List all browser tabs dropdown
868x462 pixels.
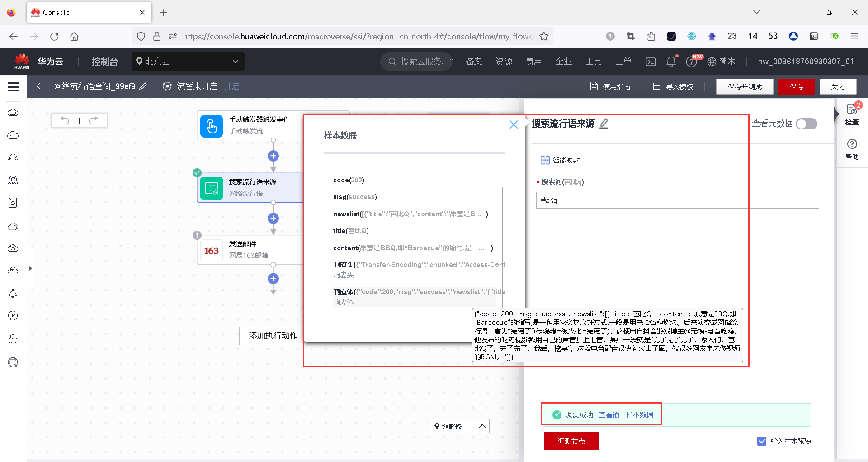pos(757,12)
